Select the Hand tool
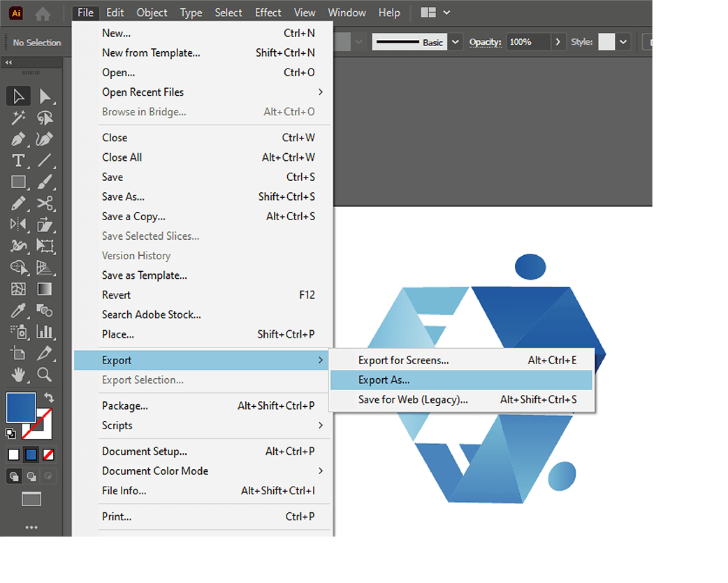This screenshot has height=583, width=728. (x=18, y=375)
